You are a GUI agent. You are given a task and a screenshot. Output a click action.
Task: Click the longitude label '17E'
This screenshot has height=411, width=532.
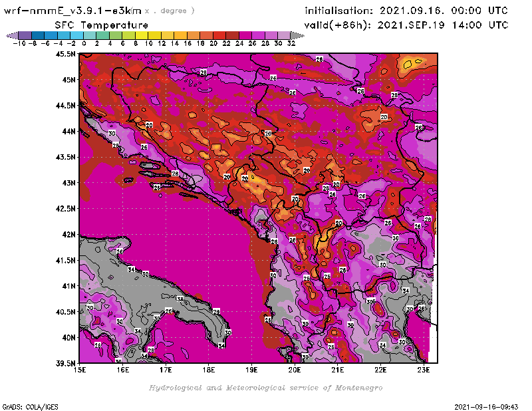point(166,370)
